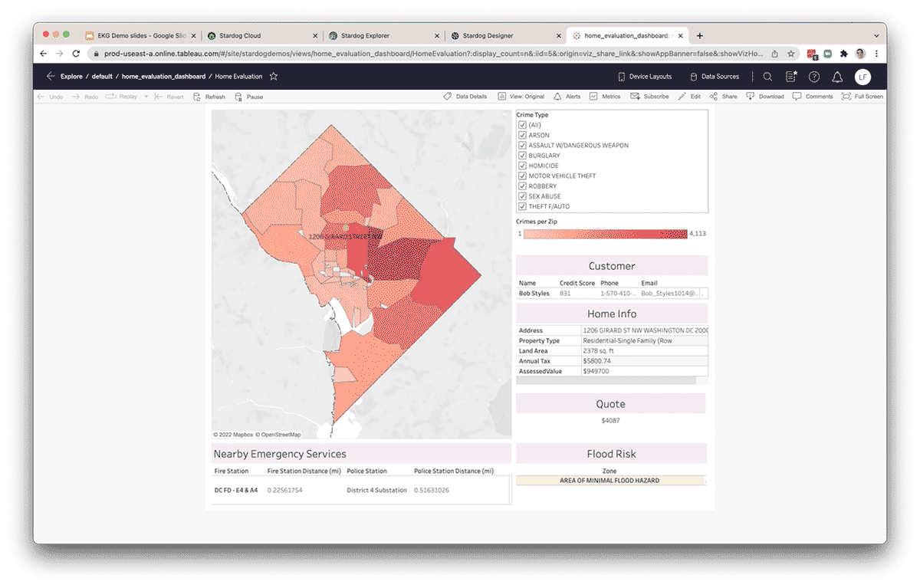Open the Download option in toolbar
920x588 pixels.
click(765, 97)
